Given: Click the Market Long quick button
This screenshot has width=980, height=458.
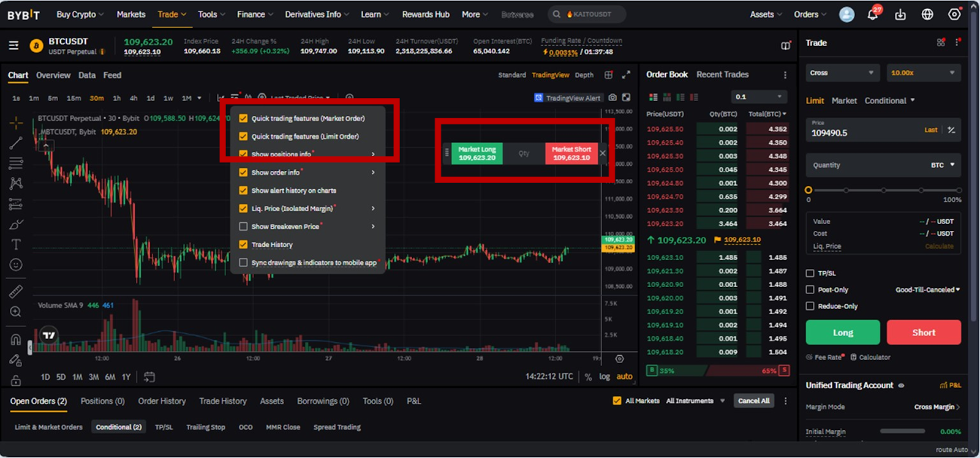Looking at the screenshot, I should (477, 153).
